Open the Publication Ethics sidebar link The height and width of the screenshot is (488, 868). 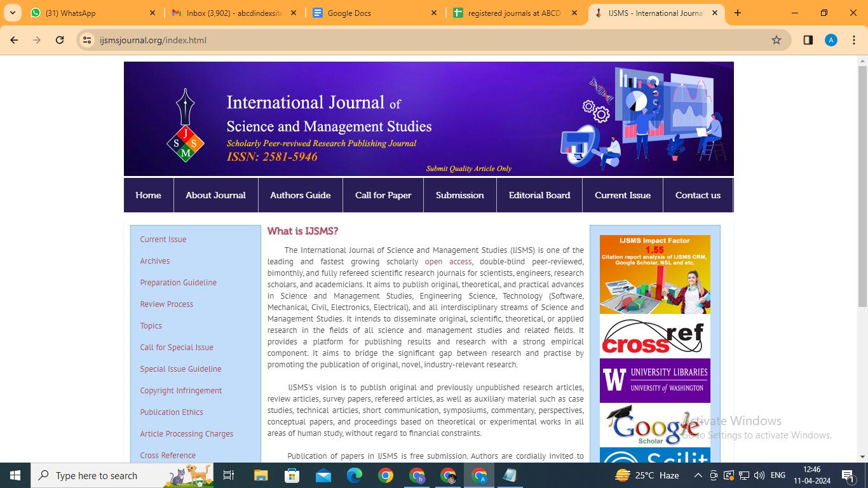[x=172, y=412]
